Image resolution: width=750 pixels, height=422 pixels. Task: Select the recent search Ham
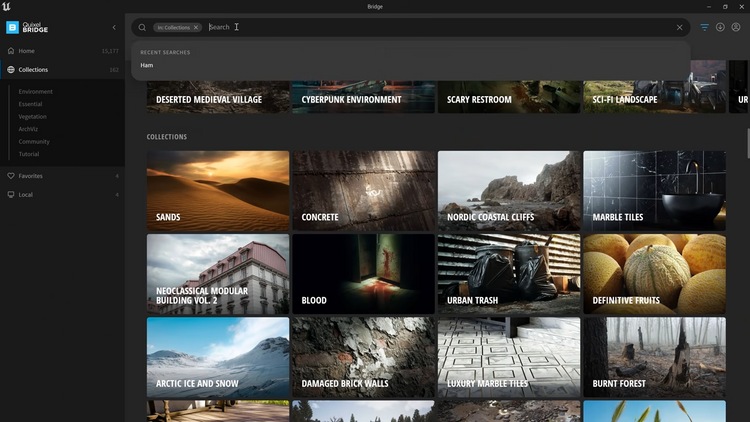[147, 65]
